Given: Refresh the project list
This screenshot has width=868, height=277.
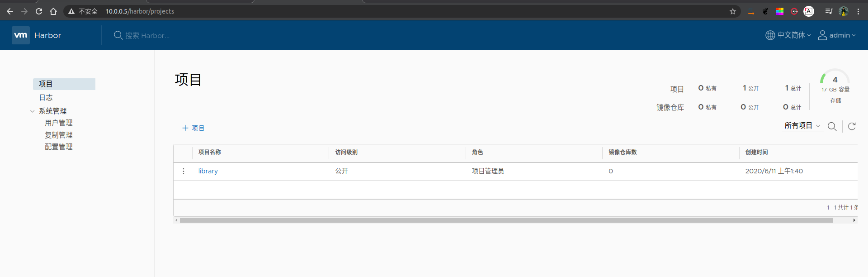Looking at the screenshot, I should point(852,126).
